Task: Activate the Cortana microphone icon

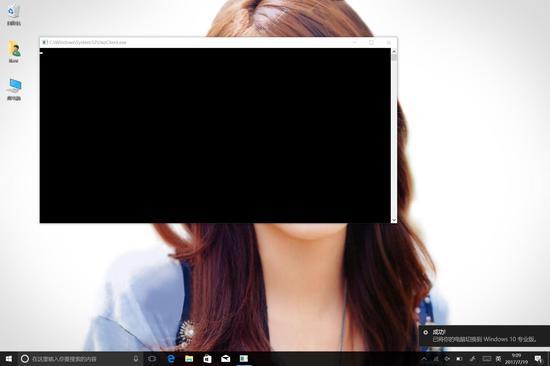Action: pyautogui.click(x=136, y=359)
